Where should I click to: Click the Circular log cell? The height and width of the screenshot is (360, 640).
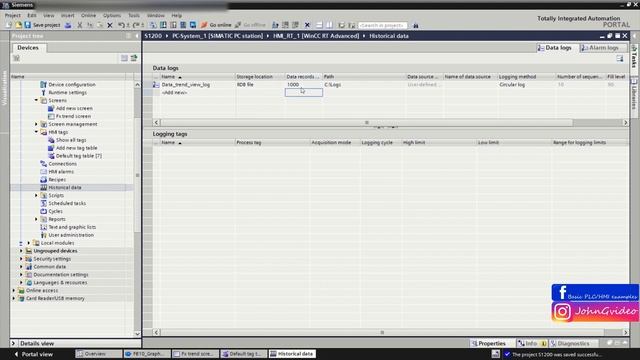coord(527,84)
